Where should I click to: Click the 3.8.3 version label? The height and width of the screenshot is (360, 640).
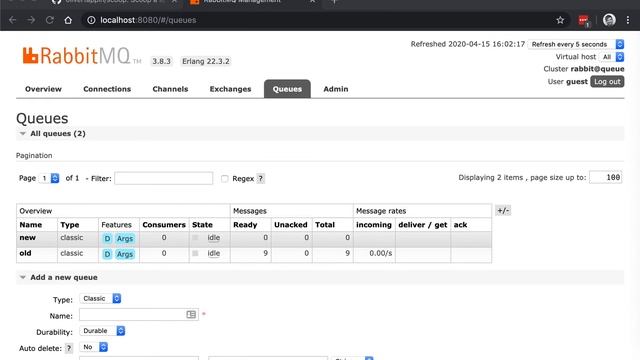point(161,61)
